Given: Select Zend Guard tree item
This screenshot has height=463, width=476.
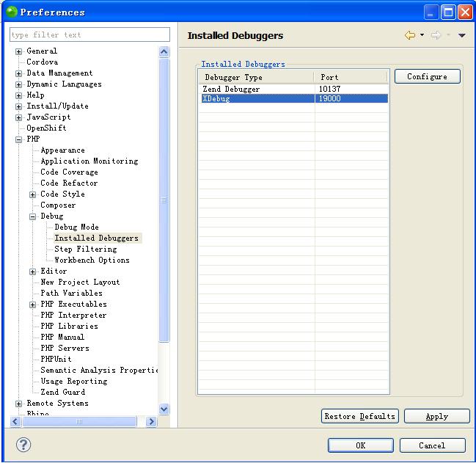Looking at the screenshot, I should pyautogui.click(x=62, y=392).
